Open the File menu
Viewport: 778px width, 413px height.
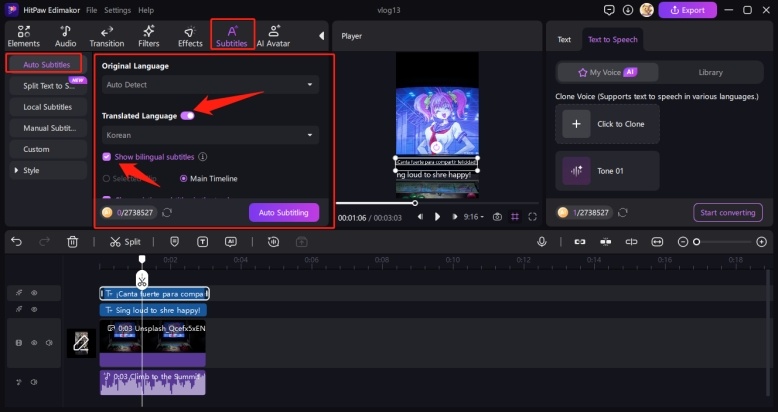(91, 10)
